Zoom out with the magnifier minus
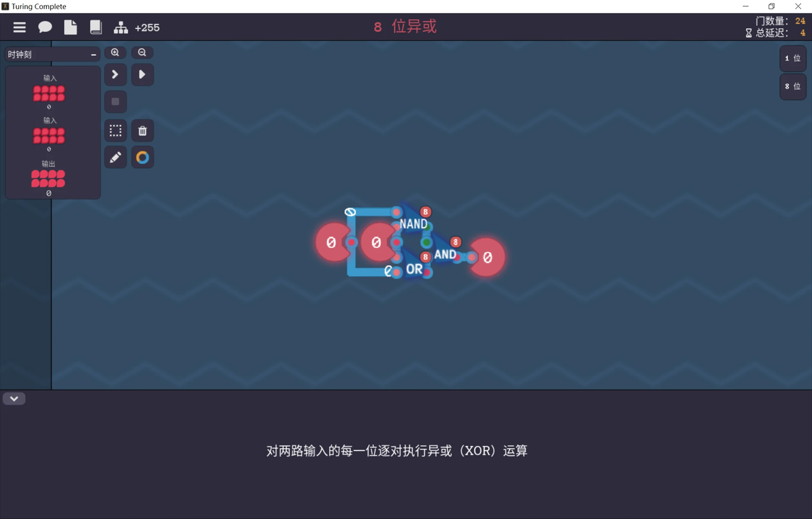Screen dimensions: 812x519 (x=142, y=52)
